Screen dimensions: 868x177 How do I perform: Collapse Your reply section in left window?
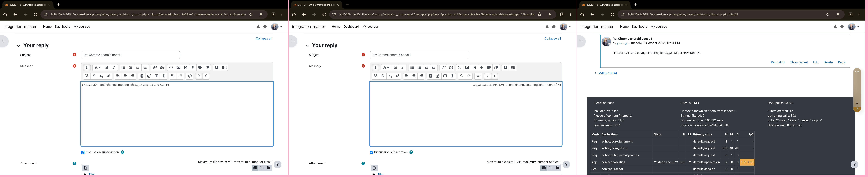(19, 46)
